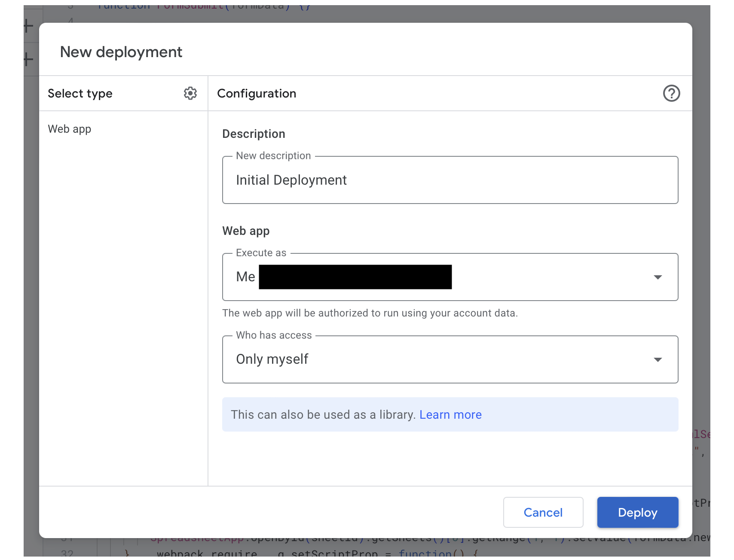
Task: Click the authorization note under Execute as
Action: pos(370,313)
